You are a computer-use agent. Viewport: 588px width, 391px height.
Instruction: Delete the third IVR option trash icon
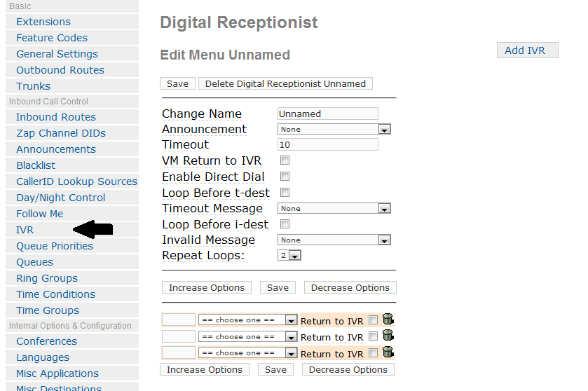[x=388, y=352]
